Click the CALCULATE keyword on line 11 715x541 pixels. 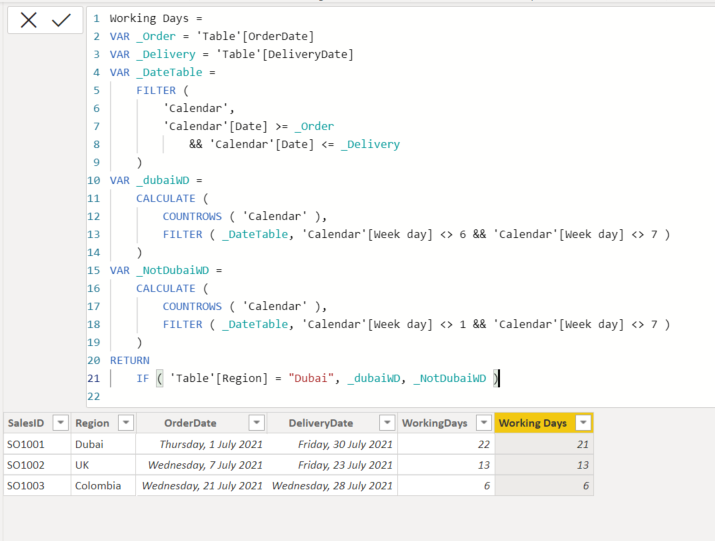(x=166, y=198)
